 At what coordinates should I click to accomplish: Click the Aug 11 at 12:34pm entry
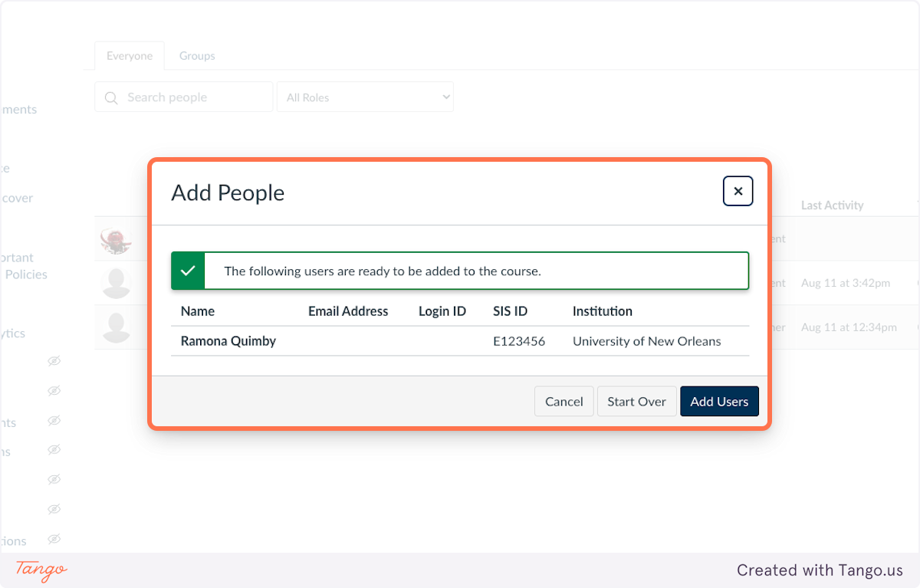[x=849, y=327]
